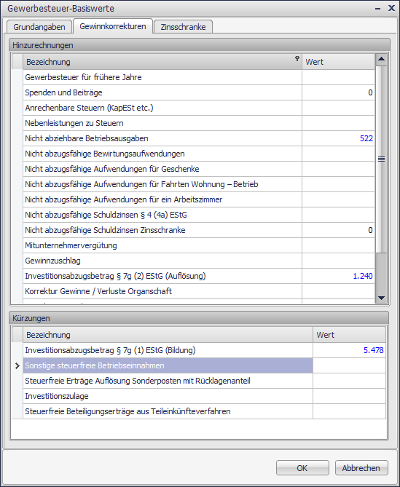Click the pin icon in the Bezeichnung header
This screenshot has width=400, height=487.
pos(297,58)
